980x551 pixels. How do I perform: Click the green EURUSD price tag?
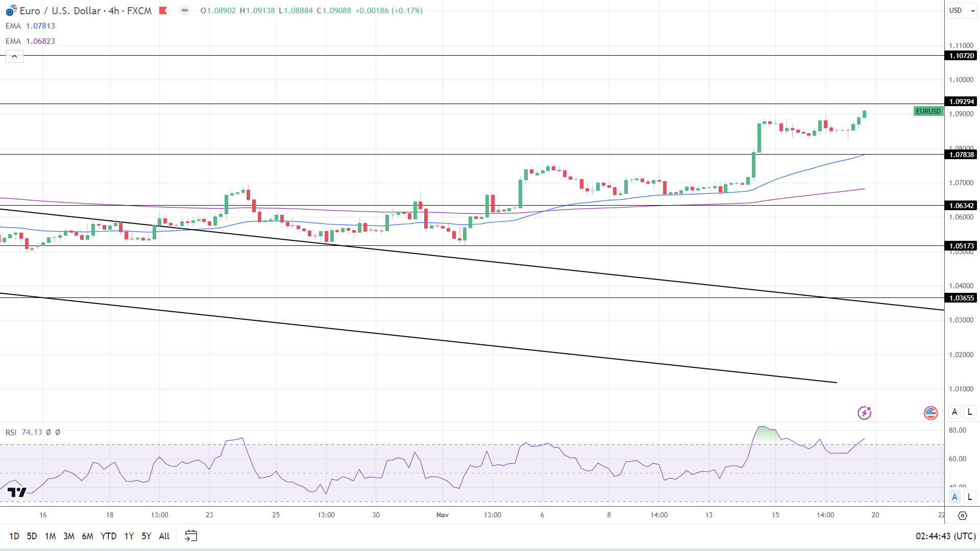928,111
